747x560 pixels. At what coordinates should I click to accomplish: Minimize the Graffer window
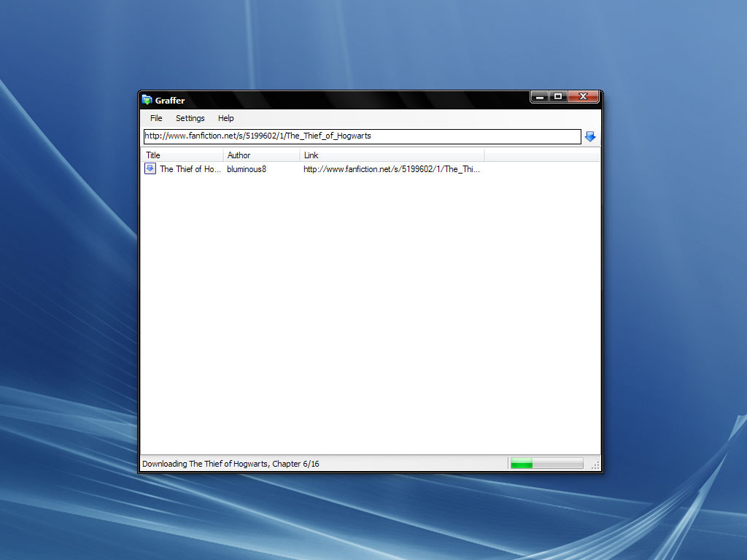(539, 97)
